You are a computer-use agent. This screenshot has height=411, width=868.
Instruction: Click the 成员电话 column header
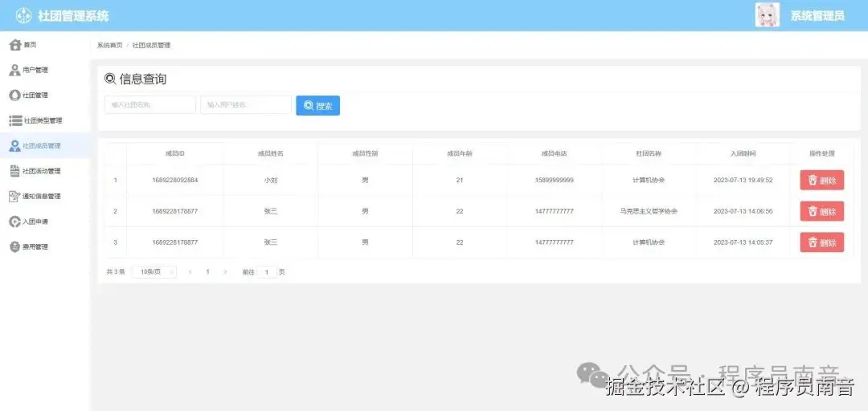tap(554, 153)
